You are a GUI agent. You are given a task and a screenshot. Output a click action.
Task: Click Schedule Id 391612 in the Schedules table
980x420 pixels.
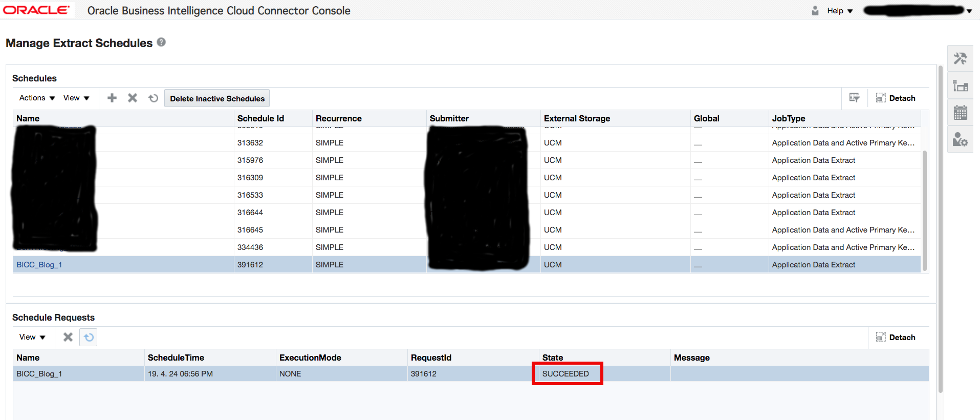[x=250, y=265]
